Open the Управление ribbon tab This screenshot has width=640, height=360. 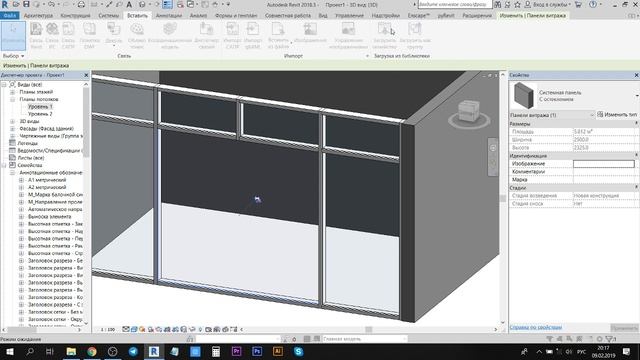tap(349, 16)
